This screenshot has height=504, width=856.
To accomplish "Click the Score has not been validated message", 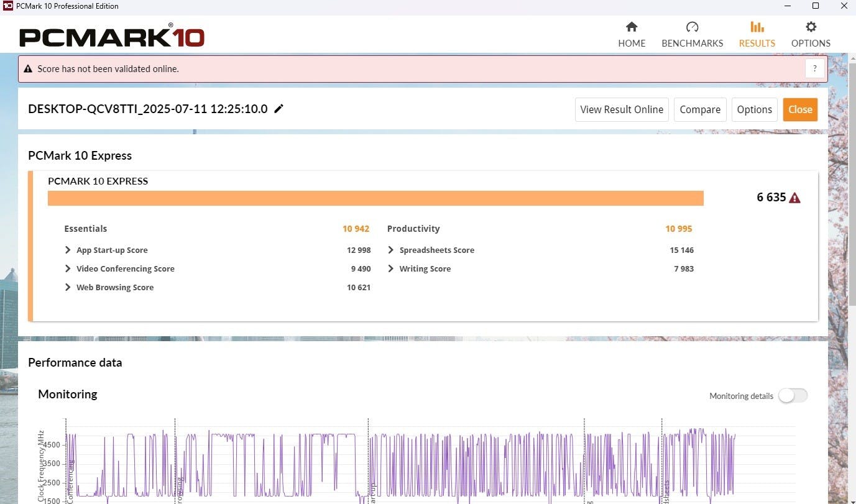I will tap(108, 69).
